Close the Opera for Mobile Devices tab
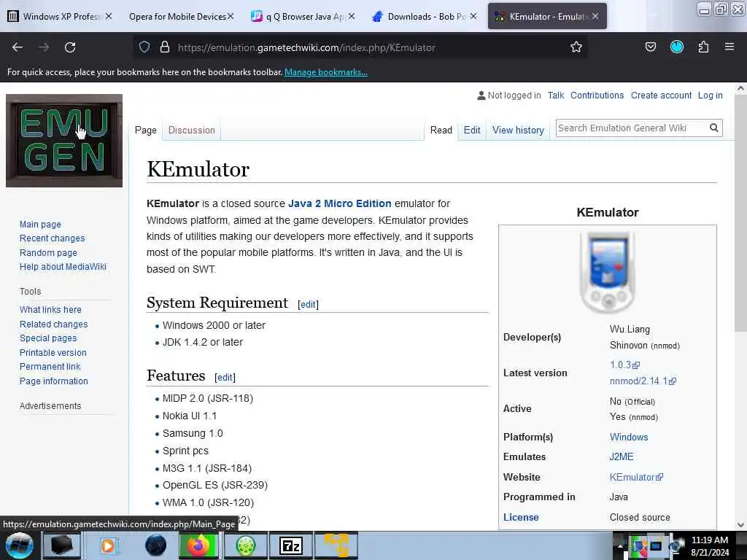The width and height of the screenshot is (747, 560). coord(231,16)
